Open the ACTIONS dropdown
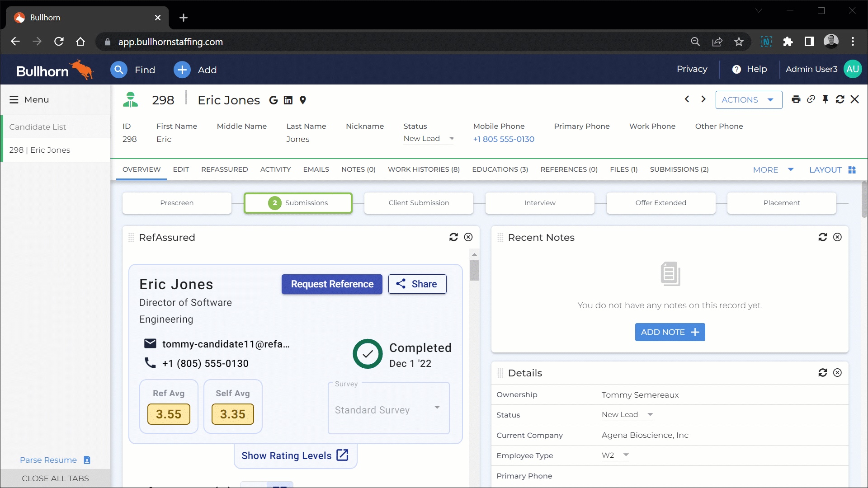 pyautogui.click(x=749, y=100)
